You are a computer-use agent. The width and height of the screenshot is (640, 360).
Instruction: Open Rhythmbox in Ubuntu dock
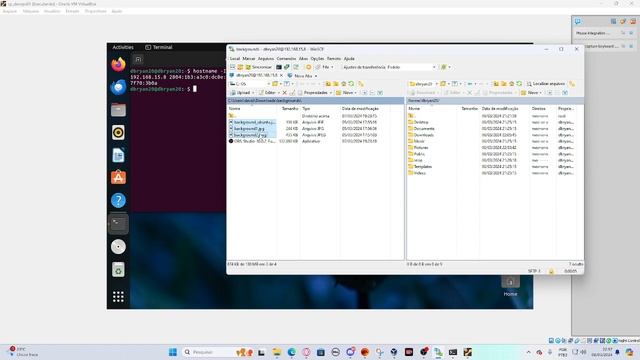(x=118, y=132)
